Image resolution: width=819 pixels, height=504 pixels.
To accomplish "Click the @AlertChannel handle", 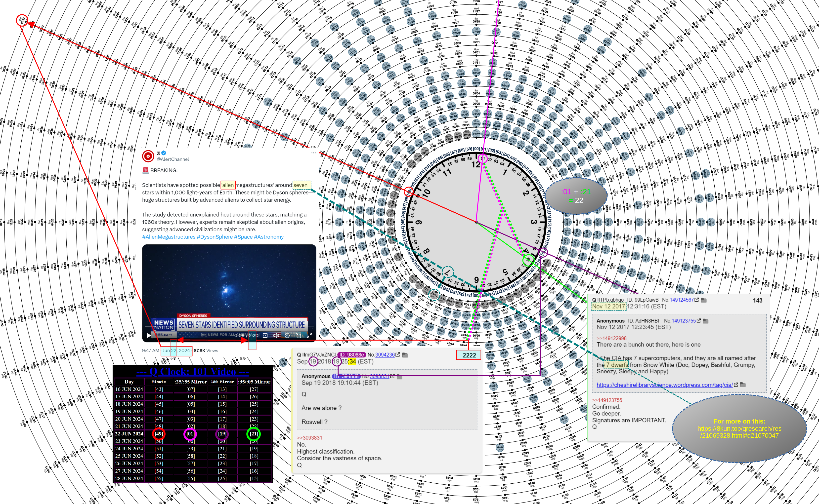I will click(x=173, y=159).
